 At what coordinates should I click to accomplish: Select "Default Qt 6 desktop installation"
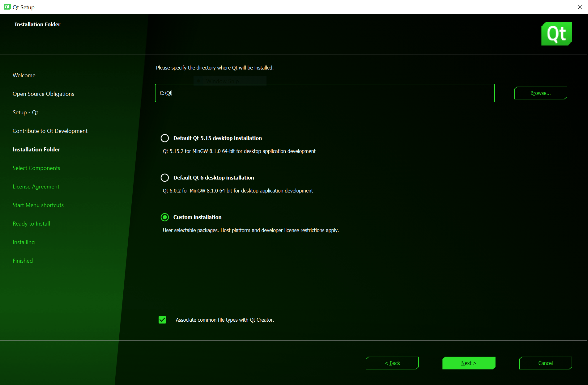pos(165,178)
